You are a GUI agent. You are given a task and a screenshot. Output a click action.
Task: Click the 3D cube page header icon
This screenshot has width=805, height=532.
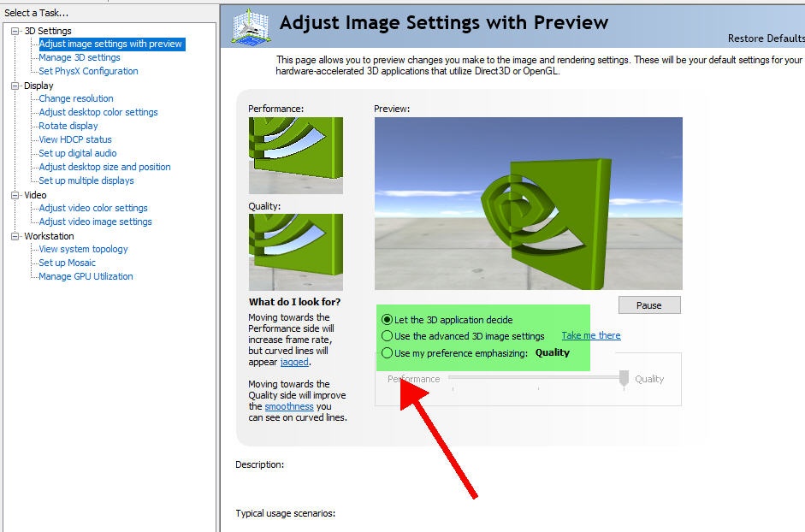(251, 27)
